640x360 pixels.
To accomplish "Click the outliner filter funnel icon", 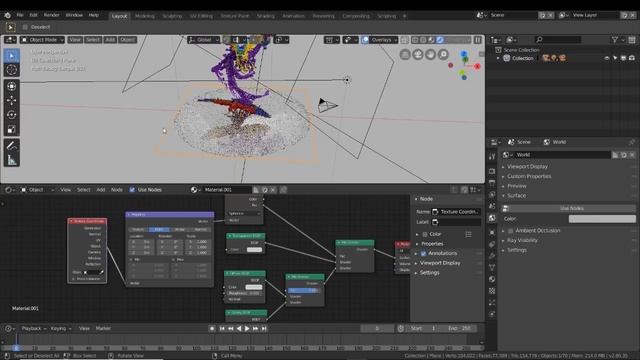I will tap(615, 40).
